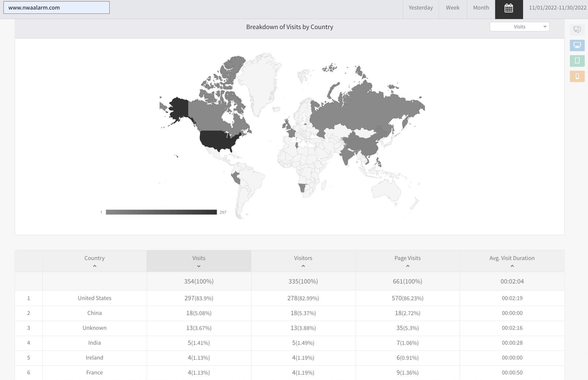Click the United States row label
Viewport: 588px width, 380px height.
point(94,298)
